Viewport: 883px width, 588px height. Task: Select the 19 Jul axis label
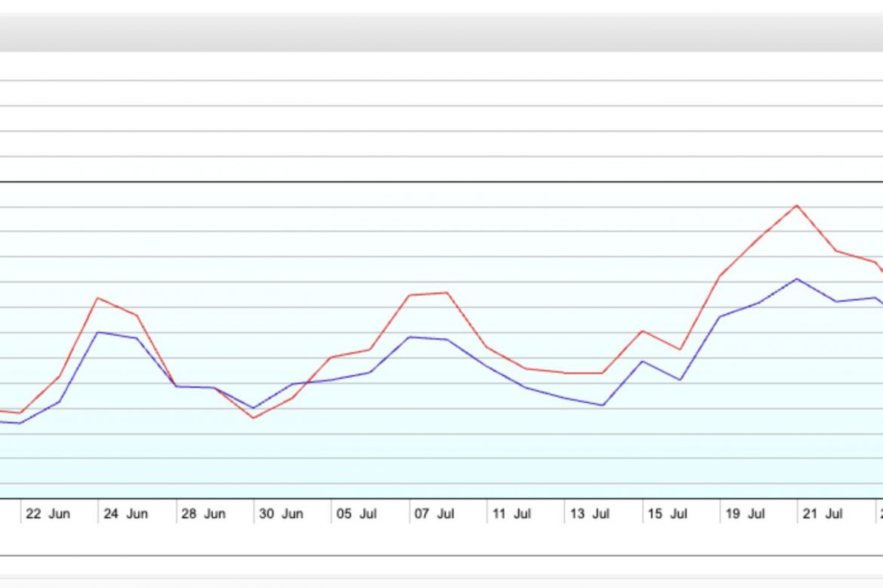745,514
